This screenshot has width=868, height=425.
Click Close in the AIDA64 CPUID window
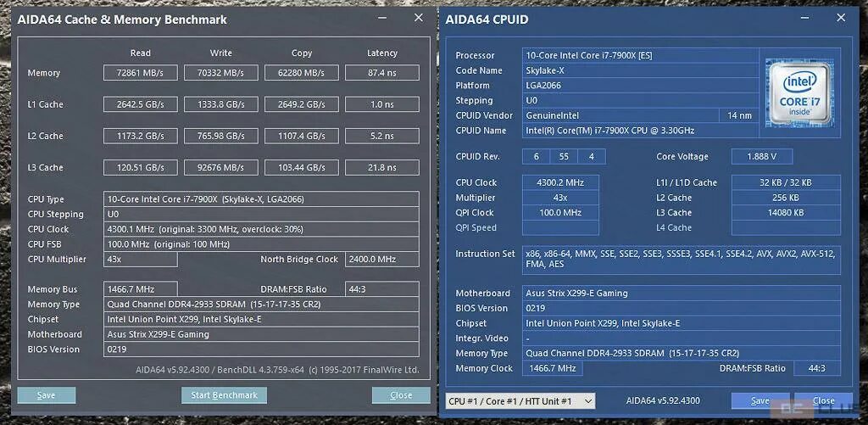point(823,400)
